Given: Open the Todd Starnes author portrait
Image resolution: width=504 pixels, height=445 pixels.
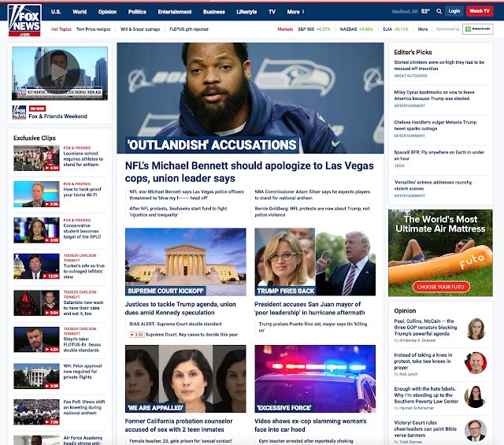Looking at the screenshot, I should (476, 430).
